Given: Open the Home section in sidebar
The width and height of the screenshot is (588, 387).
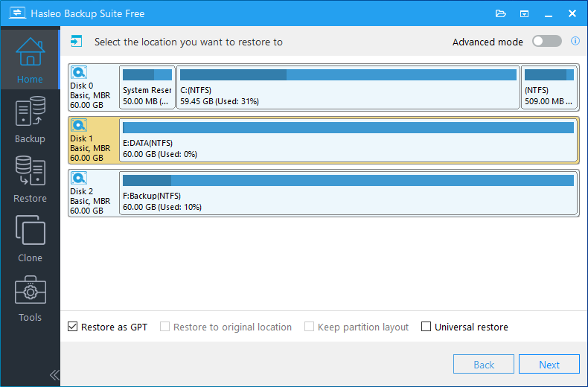Looking at the screenshot, I should pyautogui.click(x=30, y=60).
